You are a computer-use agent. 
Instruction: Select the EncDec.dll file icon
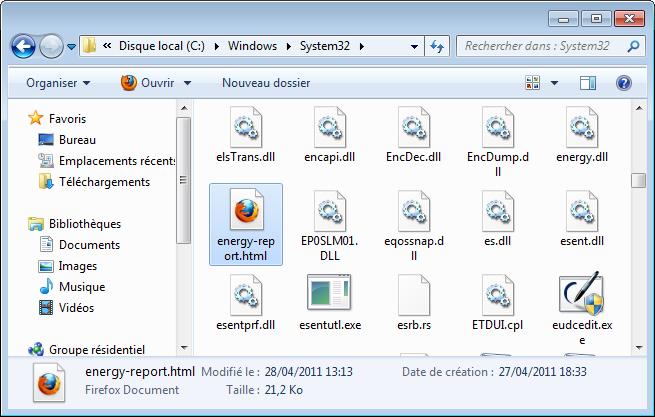(x=414, y=127)
